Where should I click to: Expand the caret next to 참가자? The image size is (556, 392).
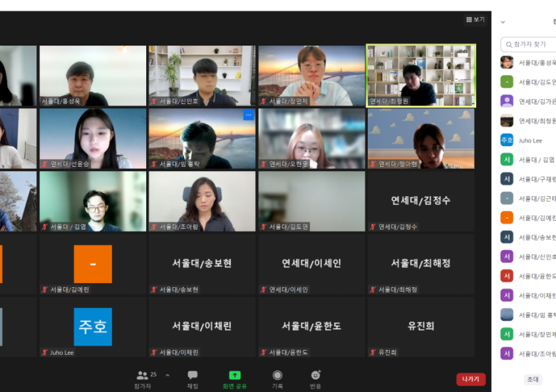click(168, 375)
